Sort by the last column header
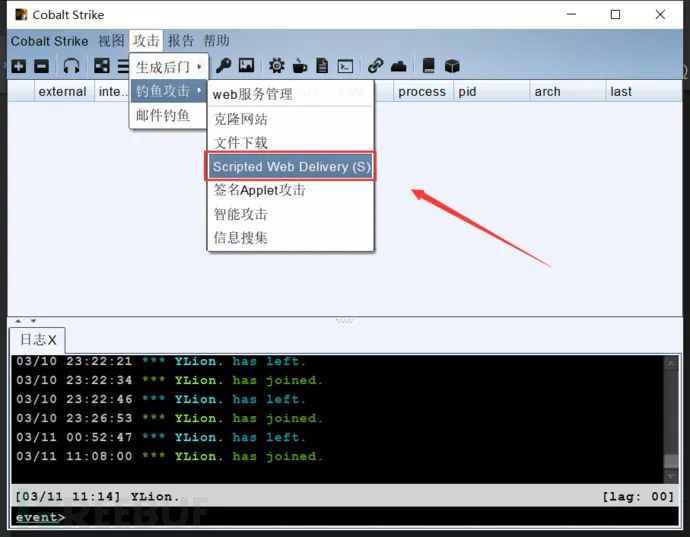This screenshot has height=537, width=690. tap(644, 92)
